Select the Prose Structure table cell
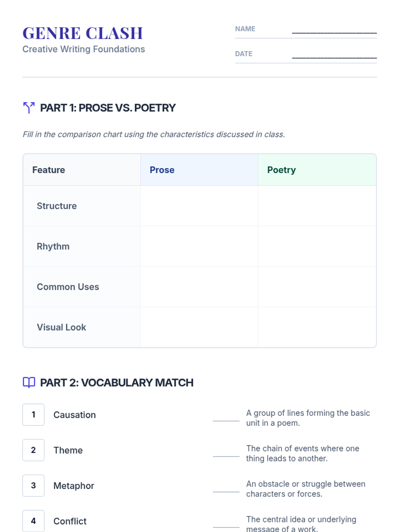399x532 pixels. 199,206
